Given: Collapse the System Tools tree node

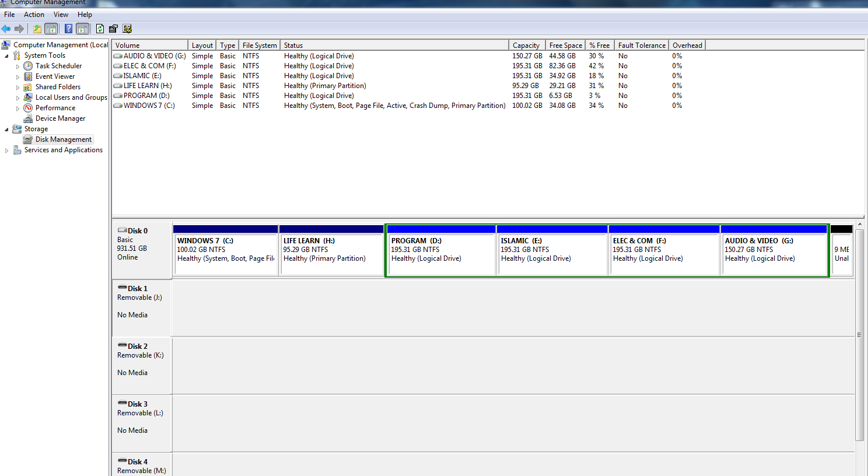Looking at the screenshot, I should (x=6, y=56).
